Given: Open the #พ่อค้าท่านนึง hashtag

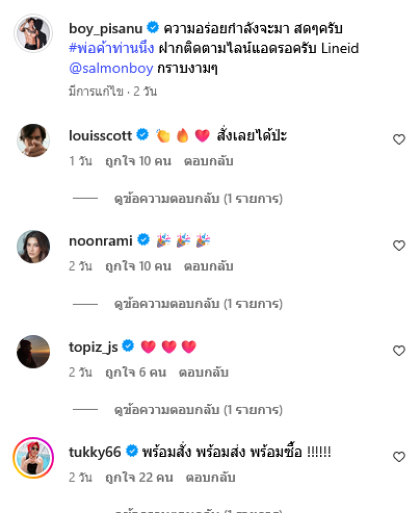Looking at the screenshot, I should pos(111,48).
